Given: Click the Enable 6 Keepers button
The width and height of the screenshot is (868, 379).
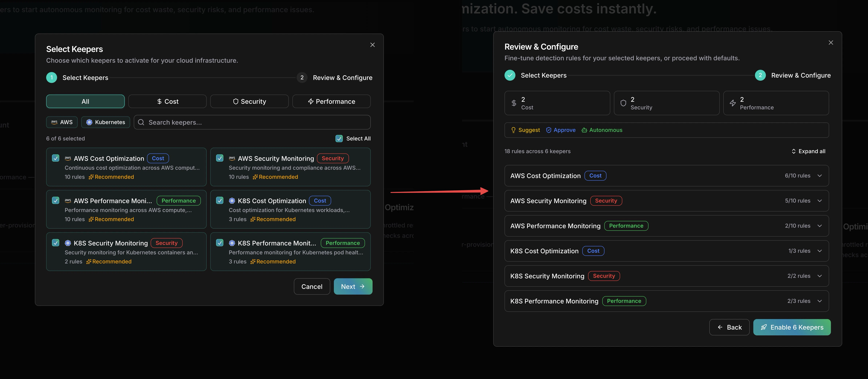Looking at the screenshot, I should click(792, 327).
